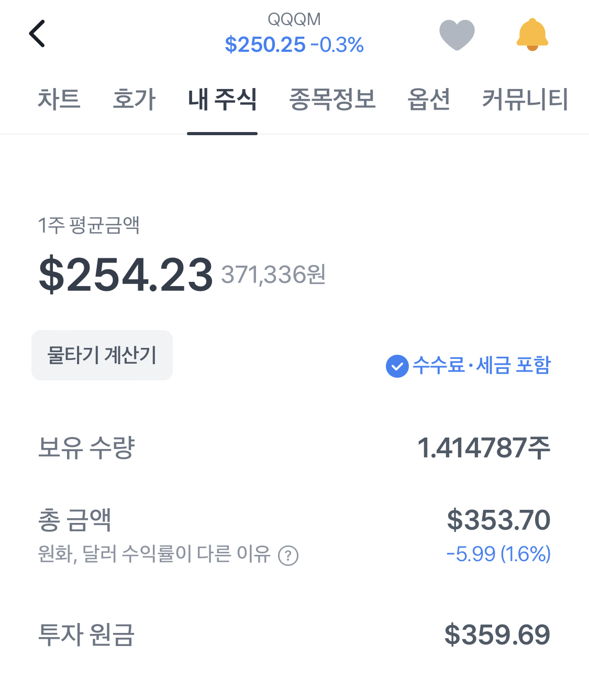Click the question mark help icon

pyautogui.click(x=288, y=555)
